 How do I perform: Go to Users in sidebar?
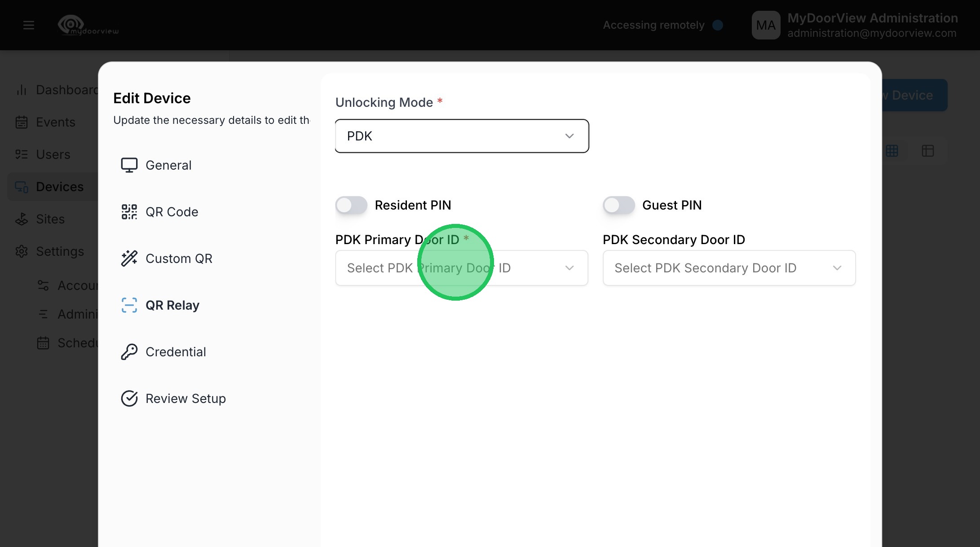[x=53, y=154]
